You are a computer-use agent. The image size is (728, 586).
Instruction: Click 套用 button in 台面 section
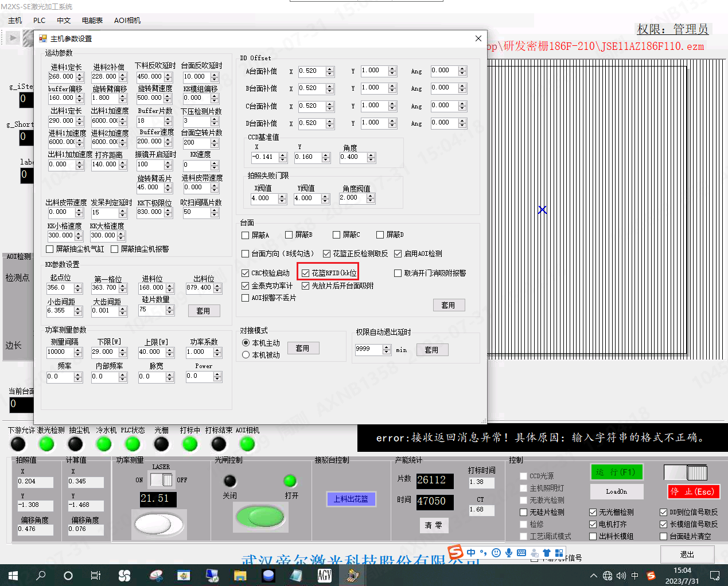coord(449,305)
